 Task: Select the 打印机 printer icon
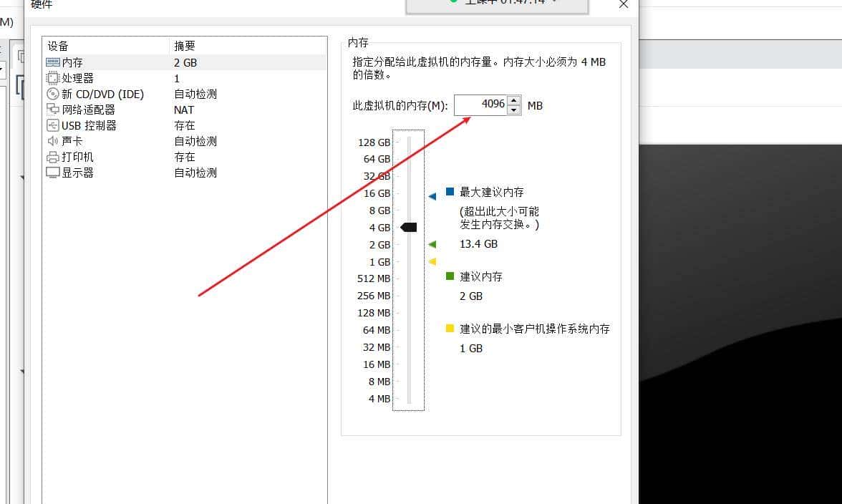[x=53, y=157]
